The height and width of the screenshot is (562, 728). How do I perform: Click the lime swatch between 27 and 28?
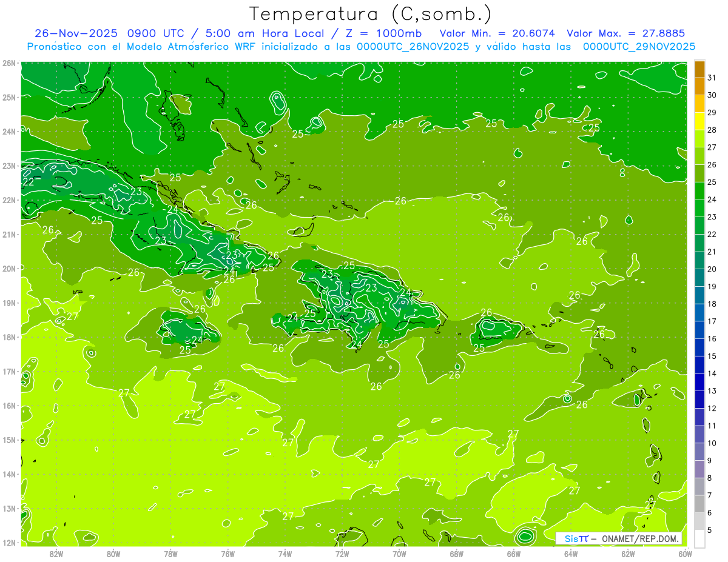(x=699, y=139)
